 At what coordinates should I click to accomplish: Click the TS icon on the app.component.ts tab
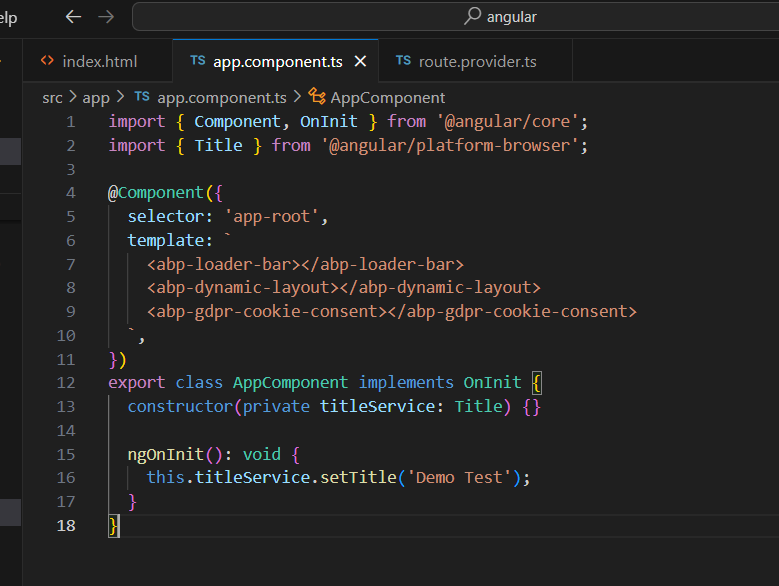pos(197,61)
